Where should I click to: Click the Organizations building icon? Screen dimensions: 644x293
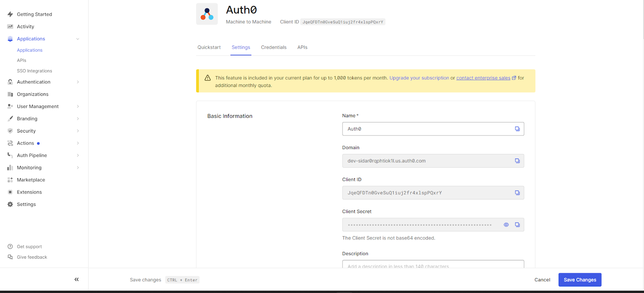(10, 94)
